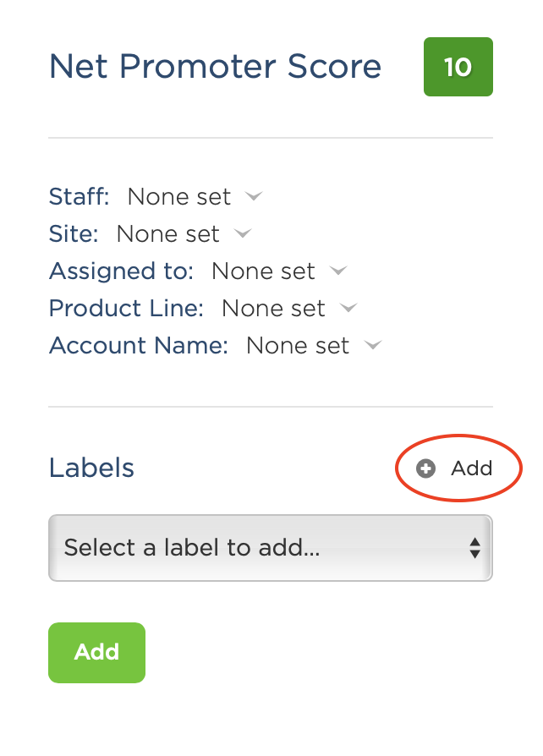Select None set next to Account Name

click(x=297, y=346)
